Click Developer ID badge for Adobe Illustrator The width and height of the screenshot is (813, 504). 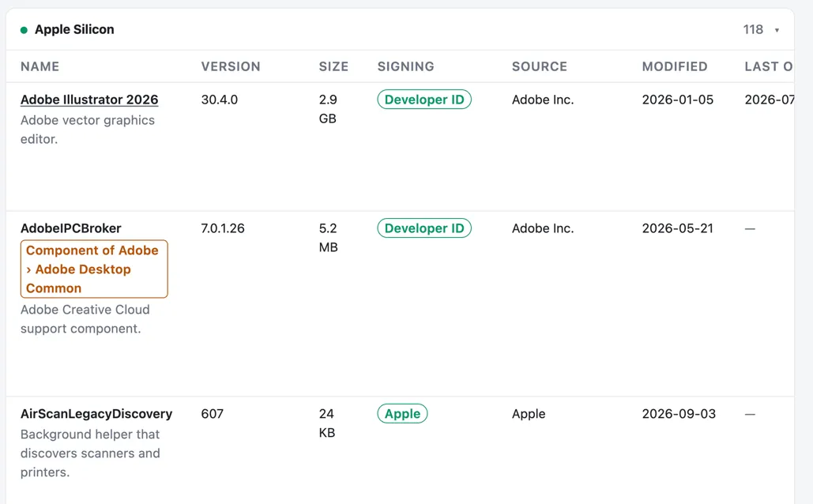(424, 100)
